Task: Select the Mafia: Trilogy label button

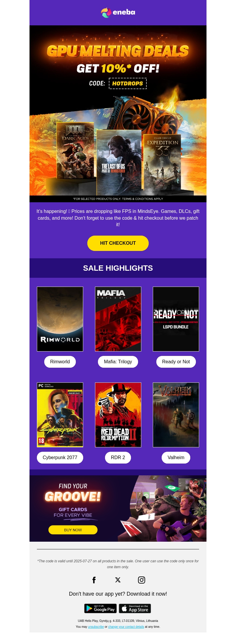Action: pos(118,362)
